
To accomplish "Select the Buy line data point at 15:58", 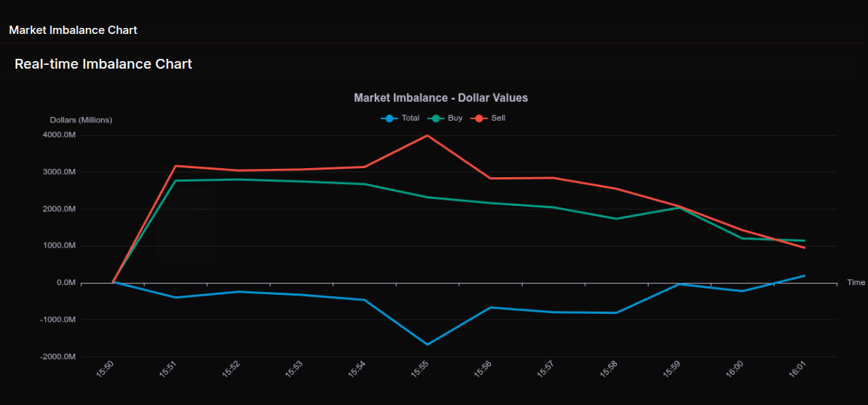I will coord(616,219).
